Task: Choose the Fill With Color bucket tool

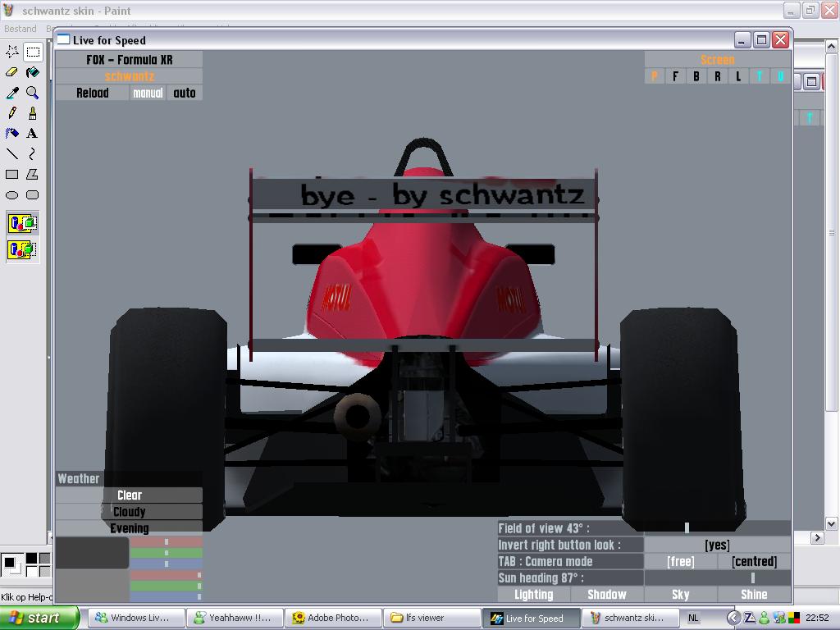Action: (x=33, y=72)
